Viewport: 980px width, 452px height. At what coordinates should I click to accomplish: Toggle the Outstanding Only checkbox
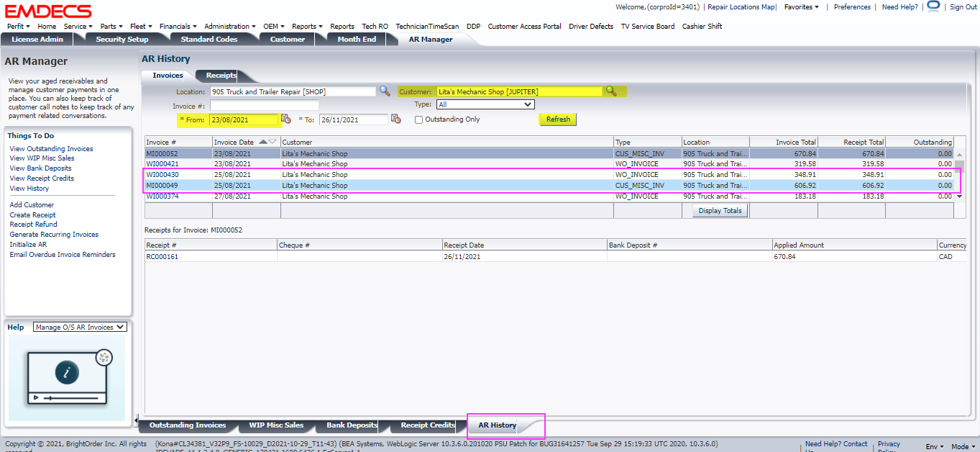pyautogui.click(x=418, y=119)
